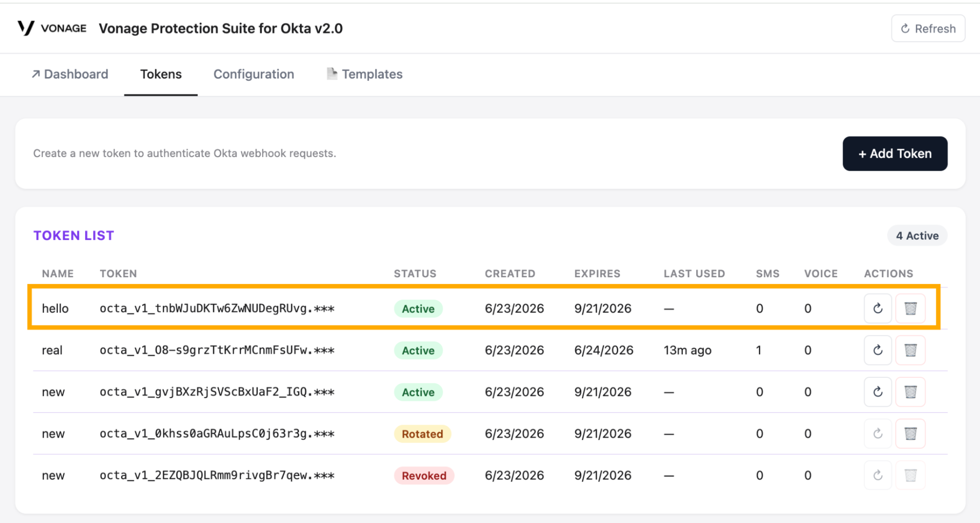Screen dimensions: 980x523
Task: Click the name cell 'hello'
Action: point(55,309)
